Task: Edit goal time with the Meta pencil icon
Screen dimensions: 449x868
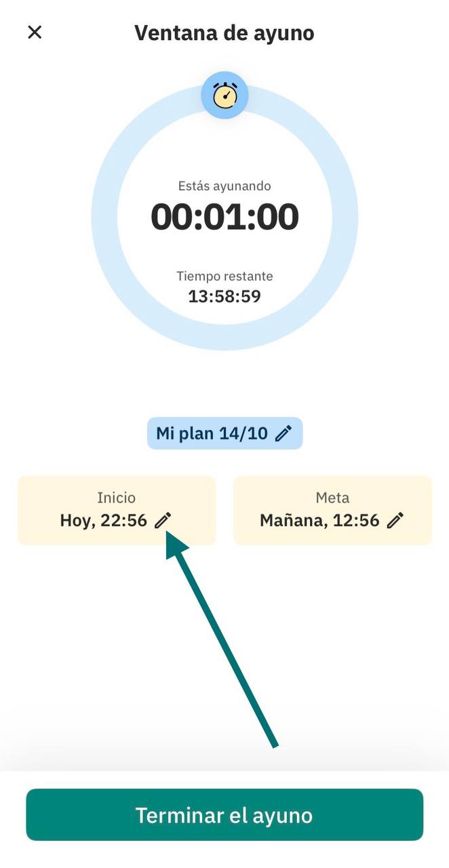Action: click(x=395, y=520)
